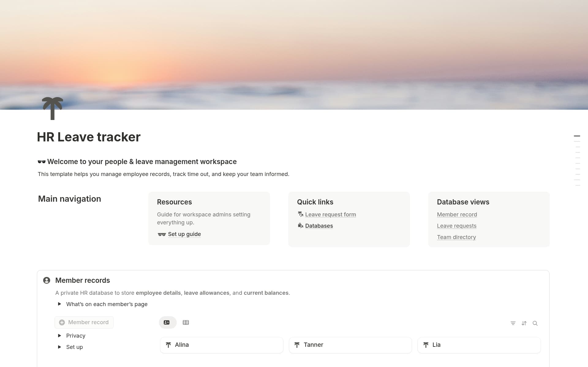Open Alina's member card
588x367 pixels.
(x=221, y=345)
